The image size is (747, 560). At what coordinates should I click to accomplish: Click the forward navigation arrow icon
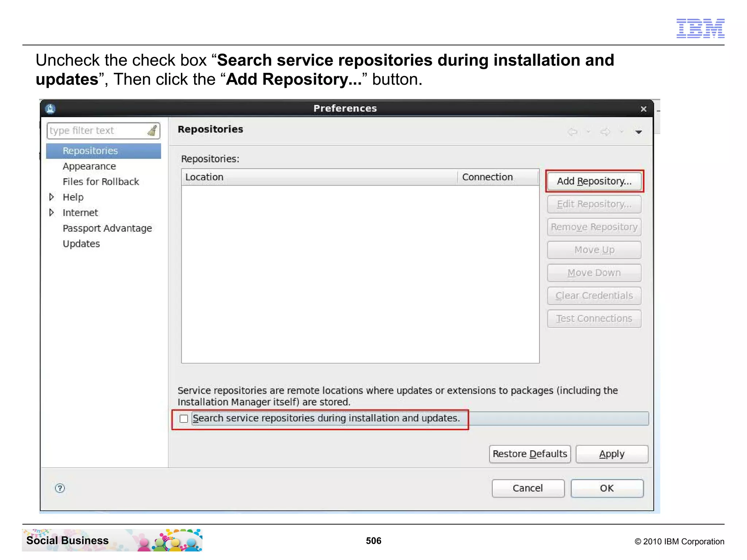(605, 132)
